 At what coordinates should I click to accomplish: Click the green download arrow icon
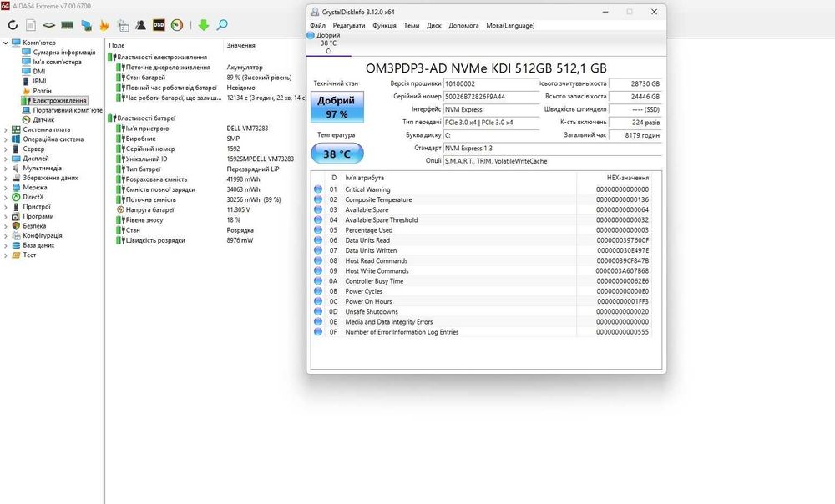pos(204,25)
